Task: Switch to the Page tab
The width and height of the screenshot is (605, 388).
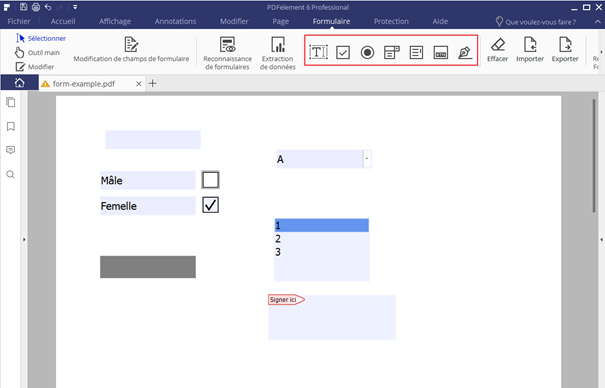Action: 281,21
